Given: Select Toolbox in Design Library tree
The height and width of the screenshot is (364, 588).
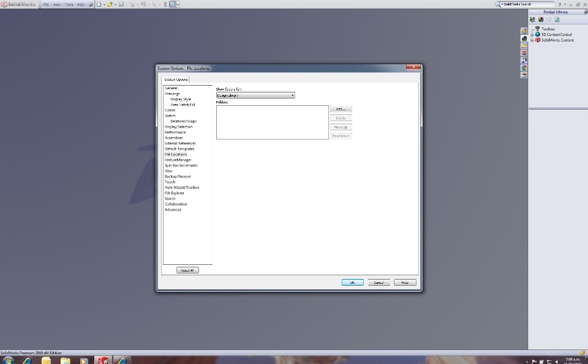Looking at the screenshot, I should point(548,29).
